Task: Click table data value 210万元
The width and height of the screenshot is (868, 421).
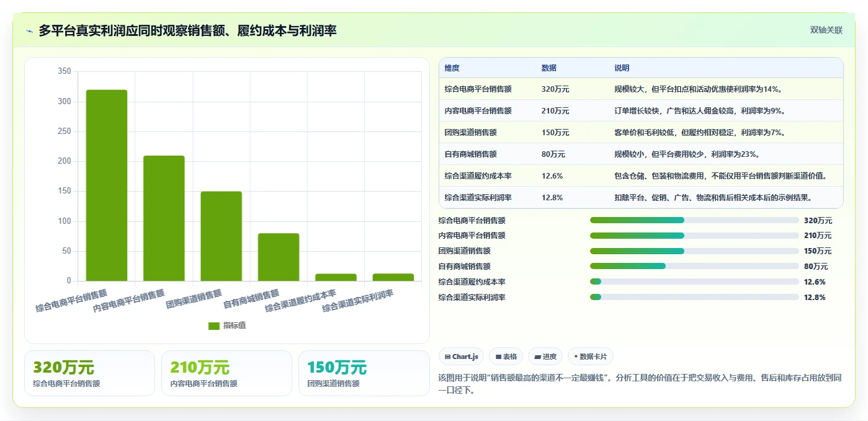Action: point(555,111)
